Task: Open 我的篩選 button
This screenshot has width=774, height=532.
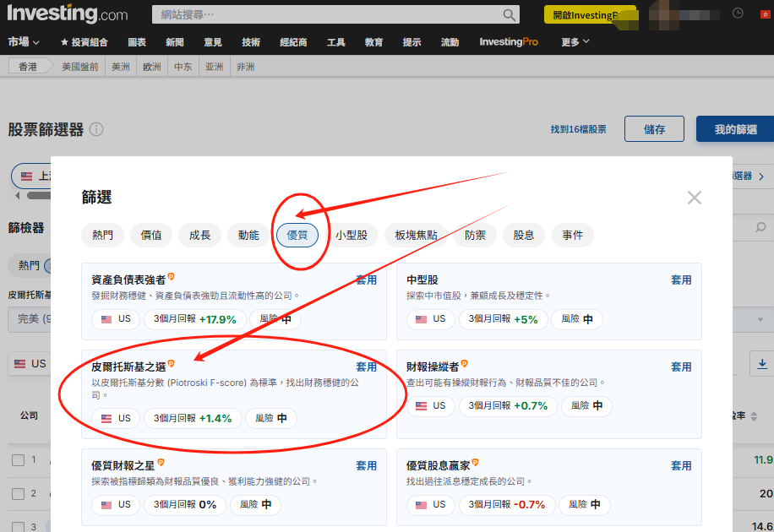Action: 735,129
